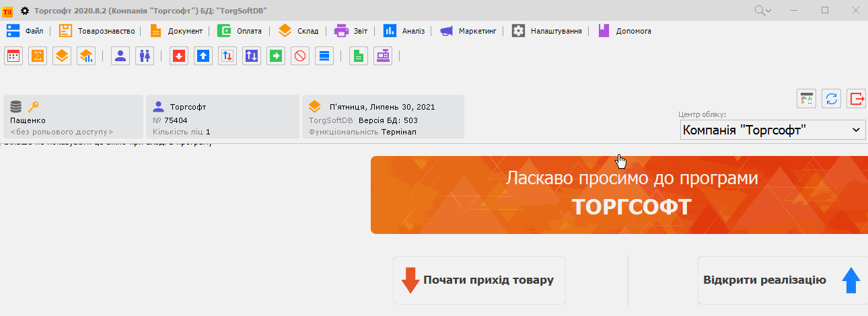Click the purple up-down arrows icon
The height and width of the screenshot is (316, 868).
pos(252,56)
